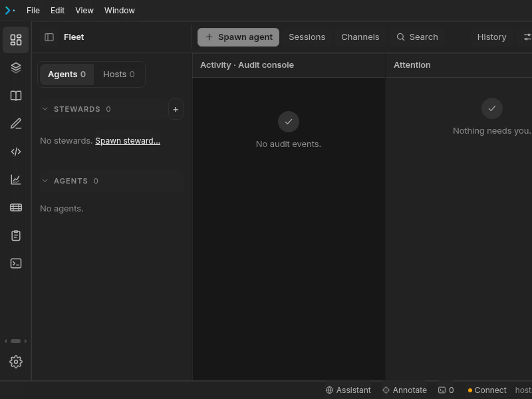The image size is (532, 399).
Task: Open the stacked layers icon in sidebar
Action: tap(15, 68)
